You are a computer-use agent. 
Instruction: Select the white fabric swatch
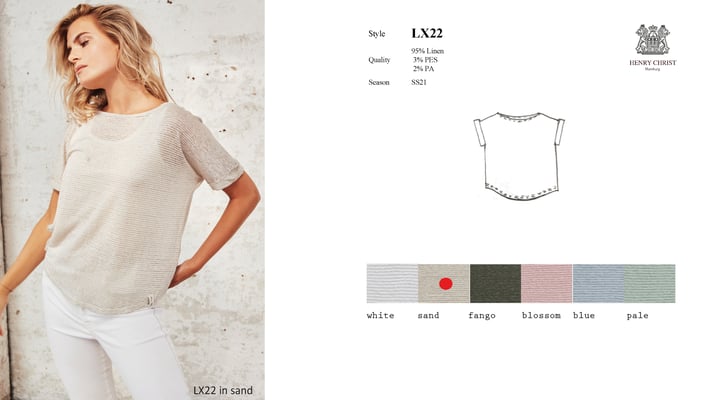click(x=392, y=283)
